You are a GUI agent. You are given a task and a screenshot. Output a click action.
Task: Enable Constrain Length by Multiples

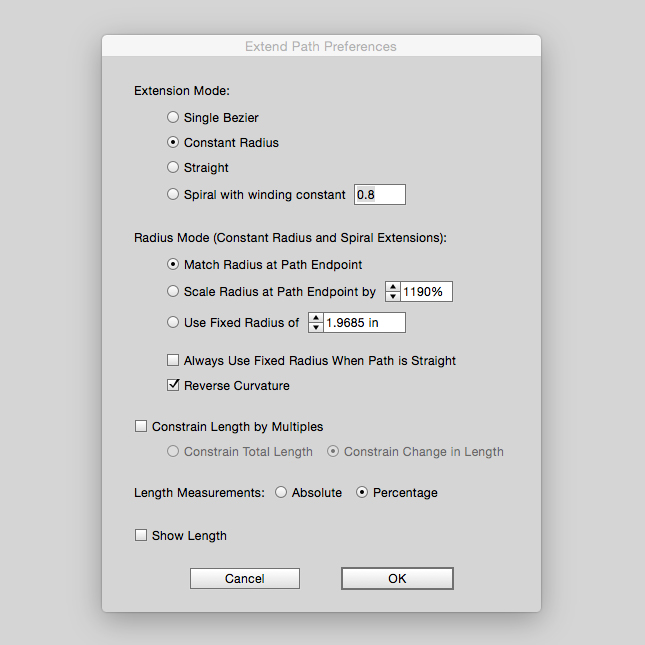[141, 426]
